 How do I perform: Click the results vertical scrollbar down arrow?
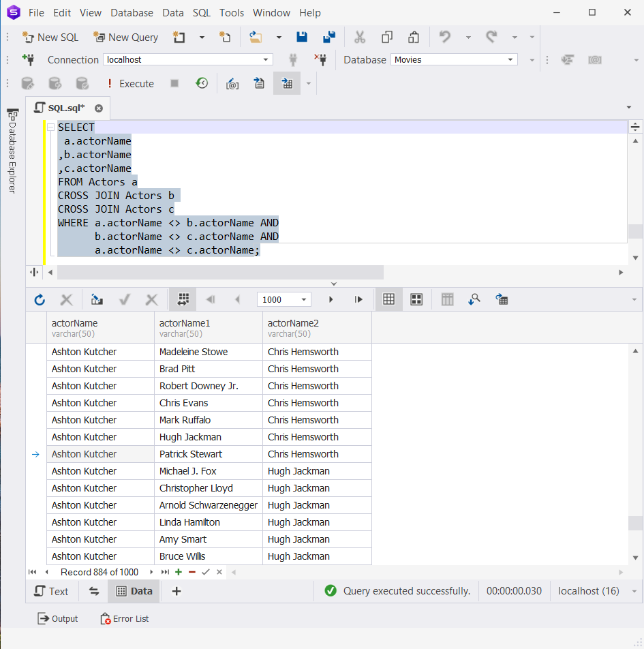[x=635, y=558]
